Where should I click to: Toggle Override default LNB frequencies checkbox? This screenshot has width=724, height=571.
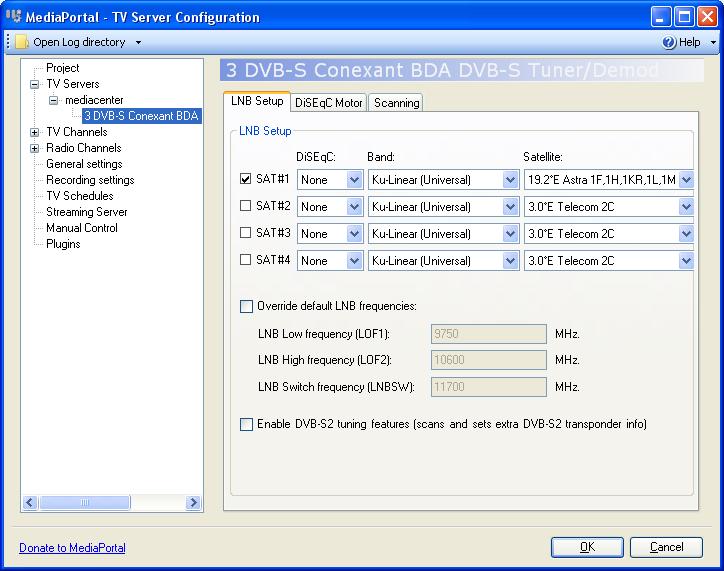(x=247, y=306)
